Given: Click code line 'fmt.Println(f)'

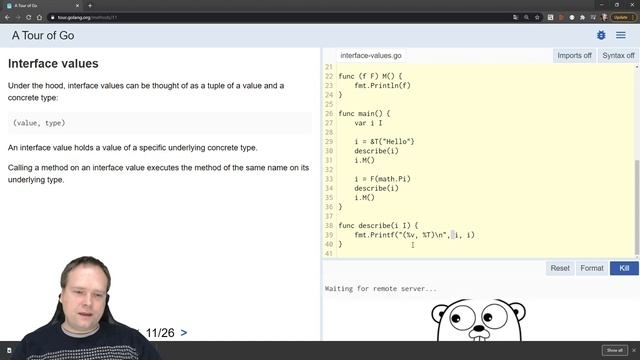Looking at the screenshot, I should [382, 86].
